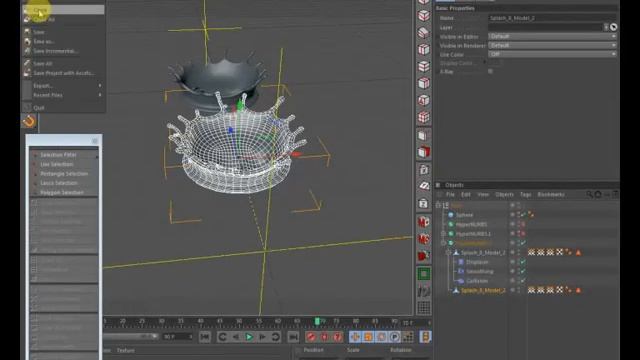Jump to next keyframe button
The height and width of the screenshot is (360, 640).
click(x=276, y=337)
